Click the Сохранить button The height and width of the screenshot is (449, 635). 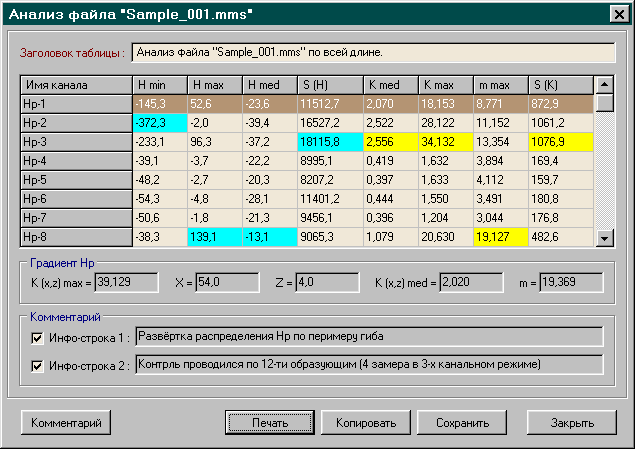click(461, 423)
